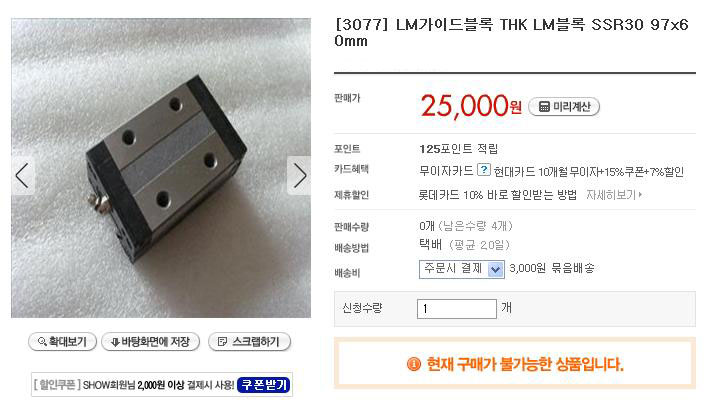Click the download icon on 바탕화면에 저장
This screenshot has width=715, height=406.
(115, 342)
